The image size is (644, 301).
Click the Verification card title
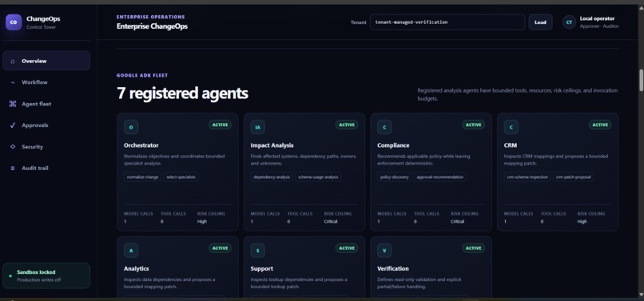tap(392, 268)
